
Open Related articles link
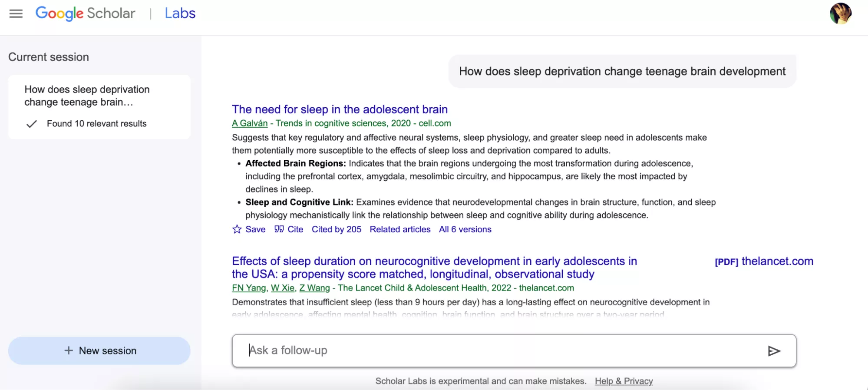[400, 229]
